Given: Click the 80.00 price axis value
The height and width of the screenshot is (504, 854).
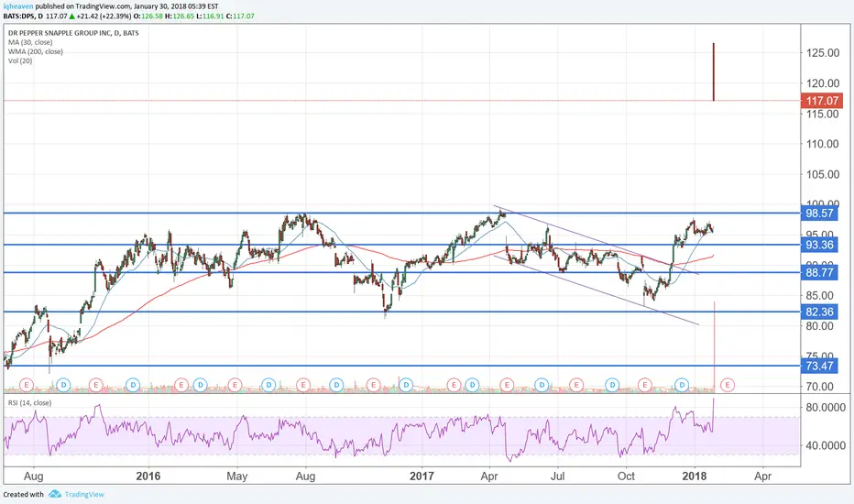Looking at the screenshot, I should point(820,326).
